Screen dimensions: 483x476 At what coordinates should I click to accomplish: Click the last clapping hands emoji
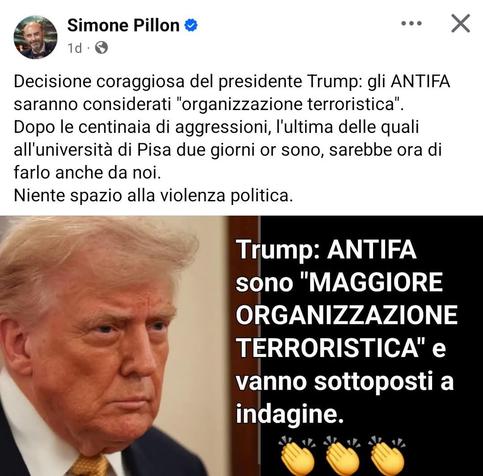[387, 456]
